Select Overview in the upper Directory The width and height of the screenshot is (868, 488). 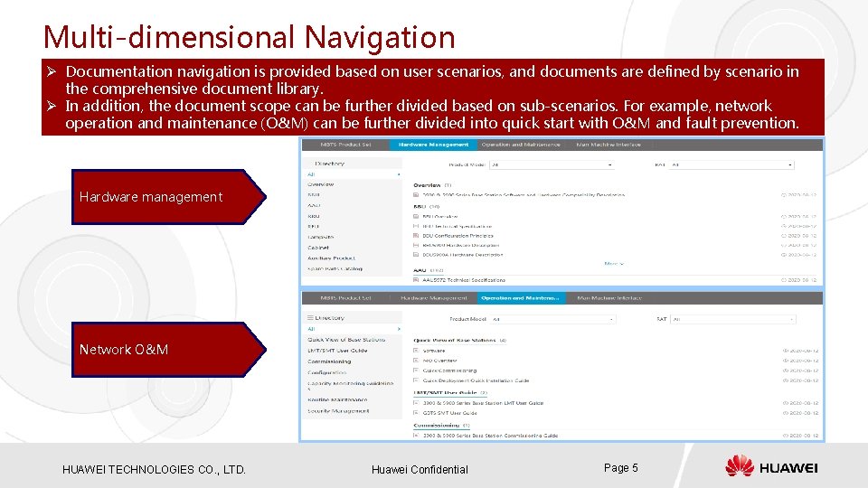click(x=320, y=184)
